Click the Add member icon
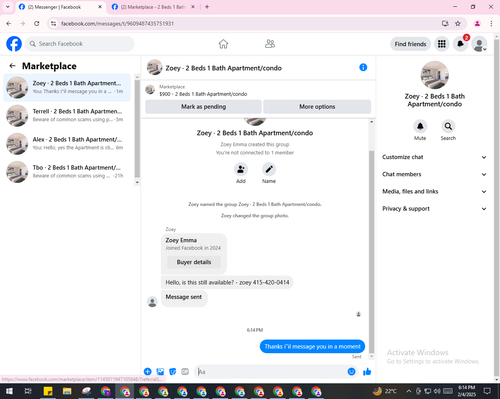This screenshot has height=399, width=500. pos(241,169)
